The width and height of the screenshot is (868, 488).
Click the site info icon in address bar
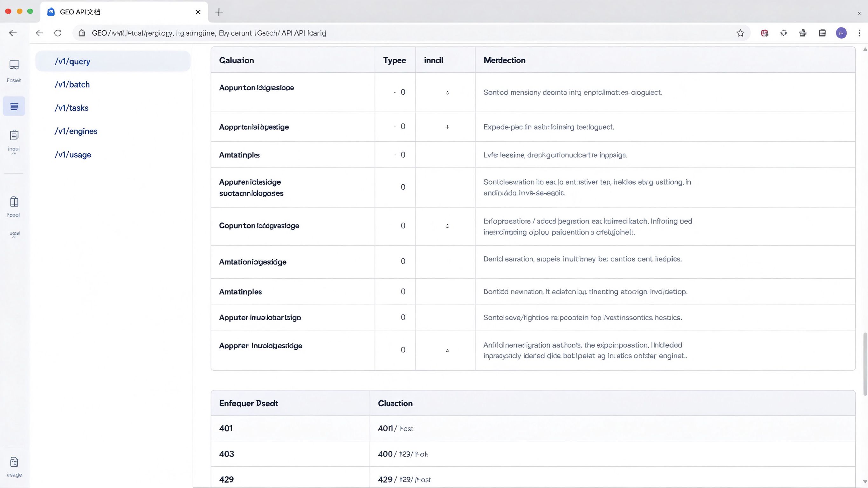(x=81, y=33)
